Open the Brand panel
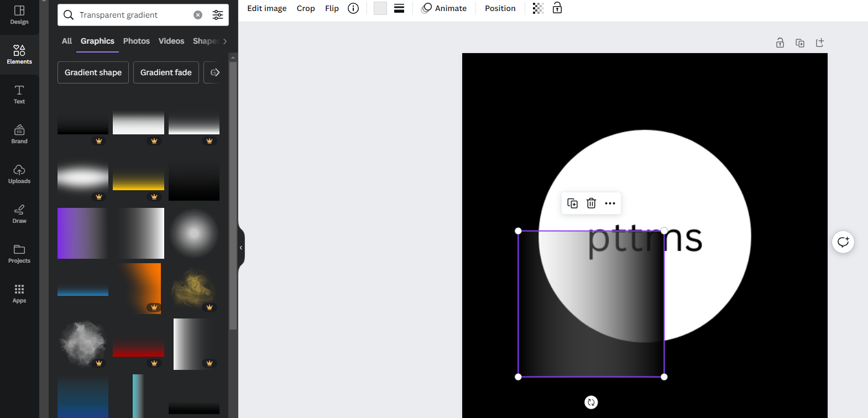Image resolution: width=868 pixels, height=418 pixels. tap(19, 134)
